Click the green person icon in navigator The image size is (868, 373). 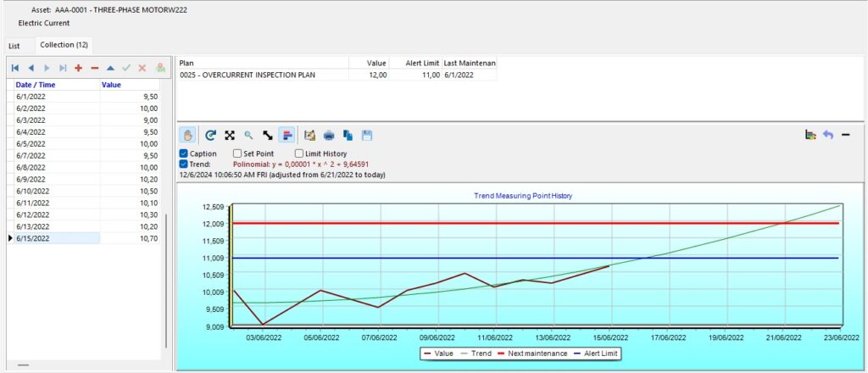[160, 68]
